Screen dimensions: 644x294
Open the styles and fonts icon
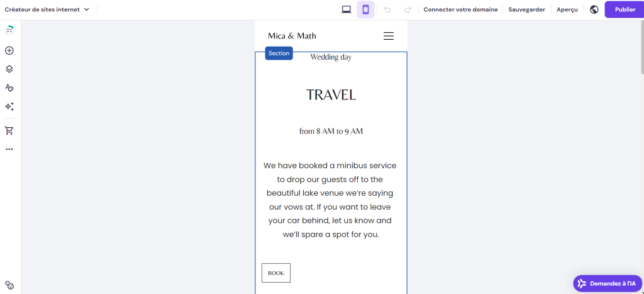9,88
